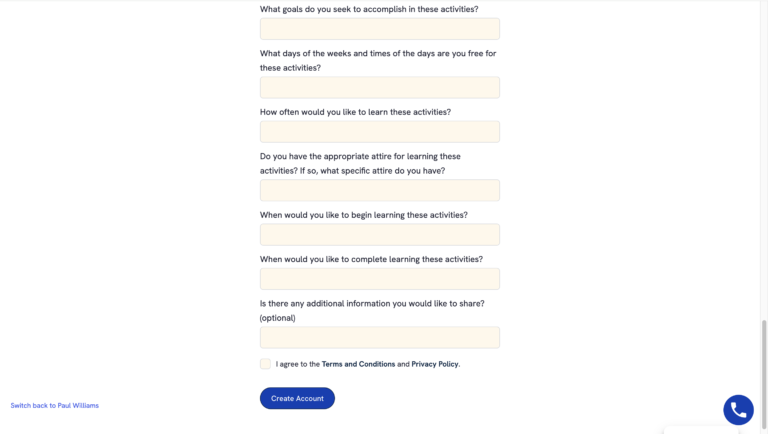This screenshot has height=434, width=768.
Task: Click the 'How often would you like' label
Action: point(355,112)
